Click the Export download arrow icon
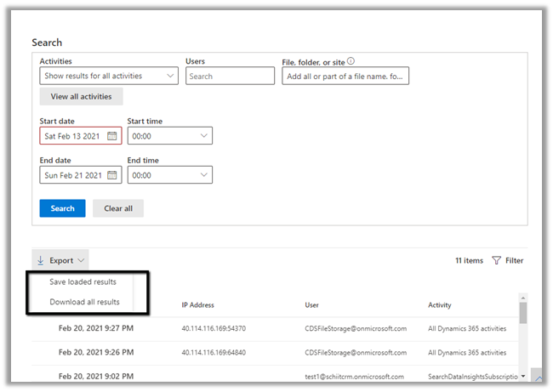Screen dimensions: 553x392 [x=40, y=260]
